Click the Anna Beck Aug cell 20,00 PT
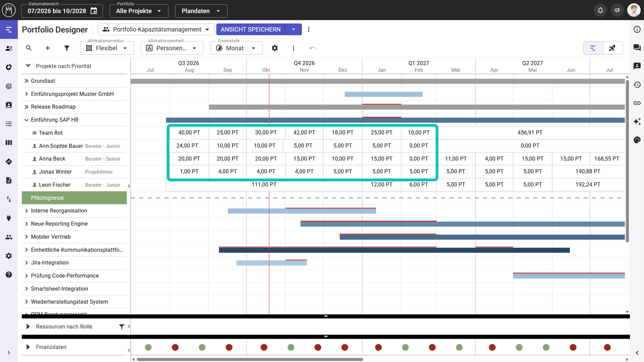 189,159
